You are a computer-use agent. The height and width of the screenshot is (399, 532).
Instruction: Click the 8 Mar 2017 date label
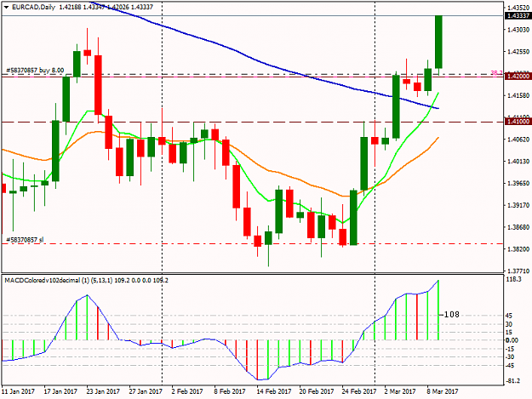(x=443, y=391)
